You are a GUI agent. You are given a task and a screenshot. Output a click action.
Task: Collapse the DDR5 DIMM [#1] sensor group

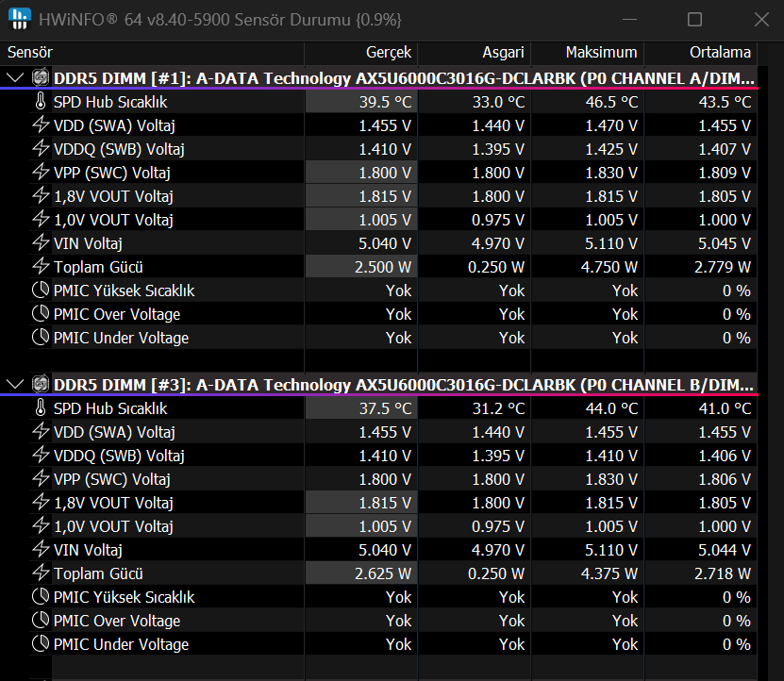15,78
